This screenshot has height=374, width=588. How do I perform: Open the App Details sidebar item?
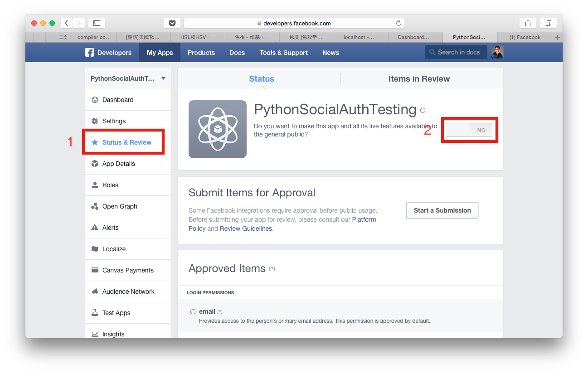[x=128, y=164]
